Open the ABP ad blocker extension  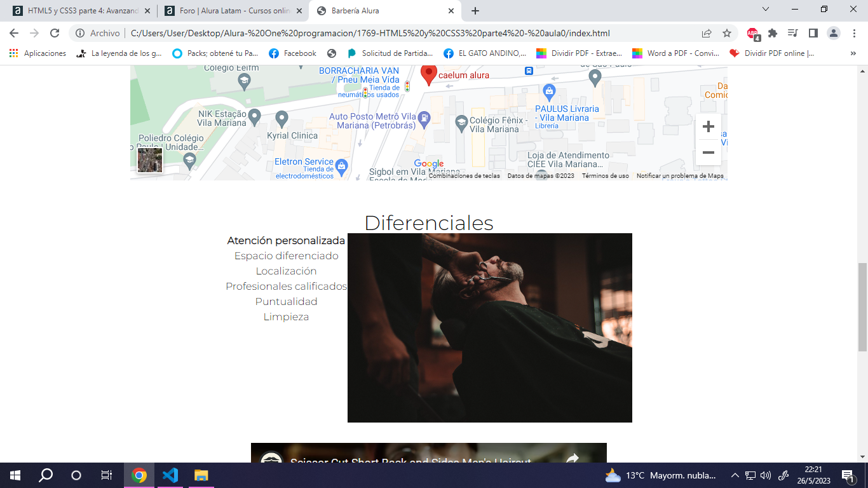753,34
